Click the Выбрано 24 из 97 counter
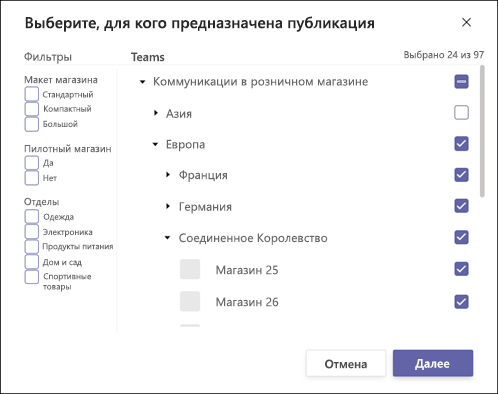499x394 pixels. (444, 55)
